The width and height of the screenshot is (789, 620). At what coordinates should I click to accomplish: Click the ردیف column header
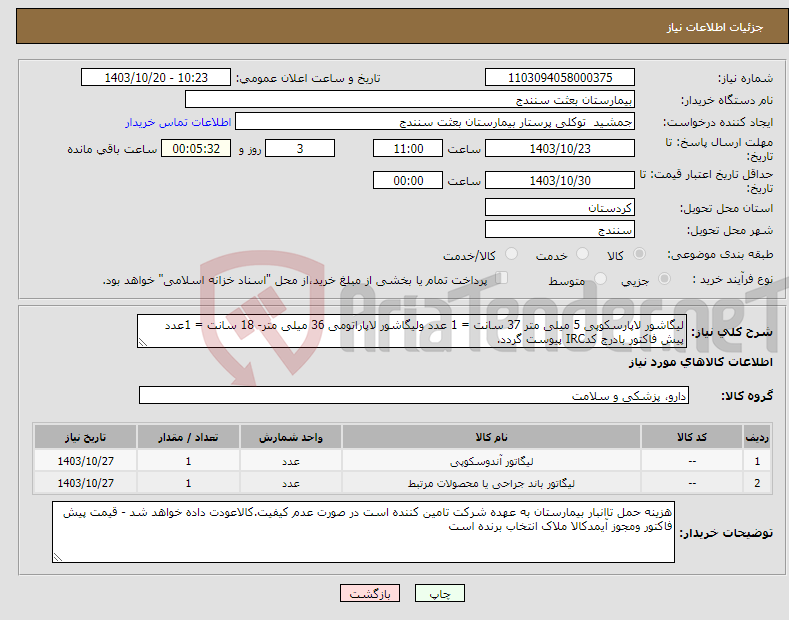[x=757, y=437]
